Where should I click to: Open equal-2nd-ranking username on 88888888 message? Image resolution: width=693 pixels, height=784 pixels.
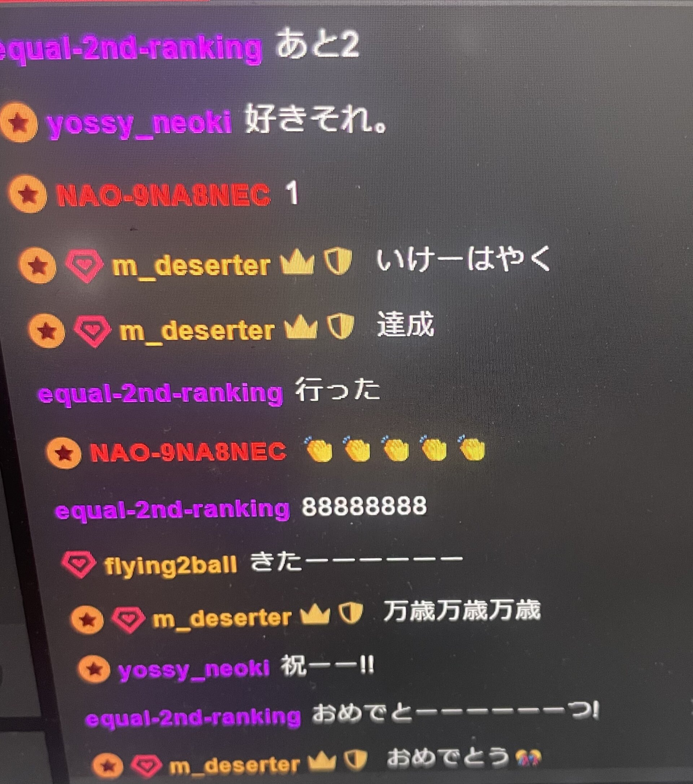click(x=173, y=510)
